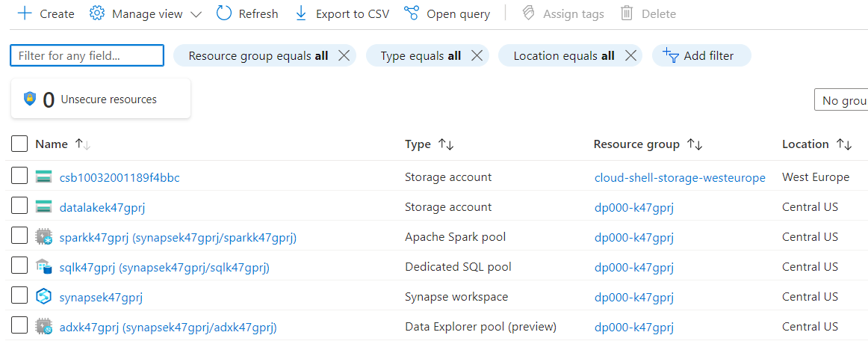Open the grouping dropdown at right

coord(843,100)
